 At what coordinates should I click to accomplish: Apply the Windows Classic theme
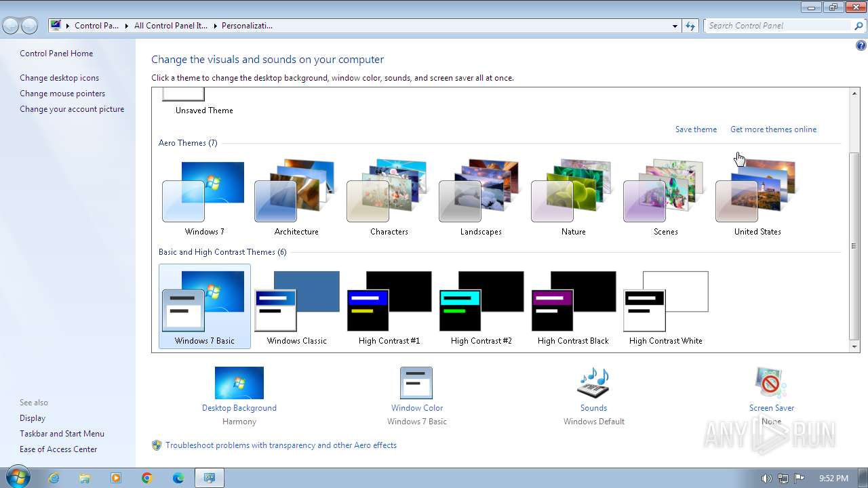296,306
